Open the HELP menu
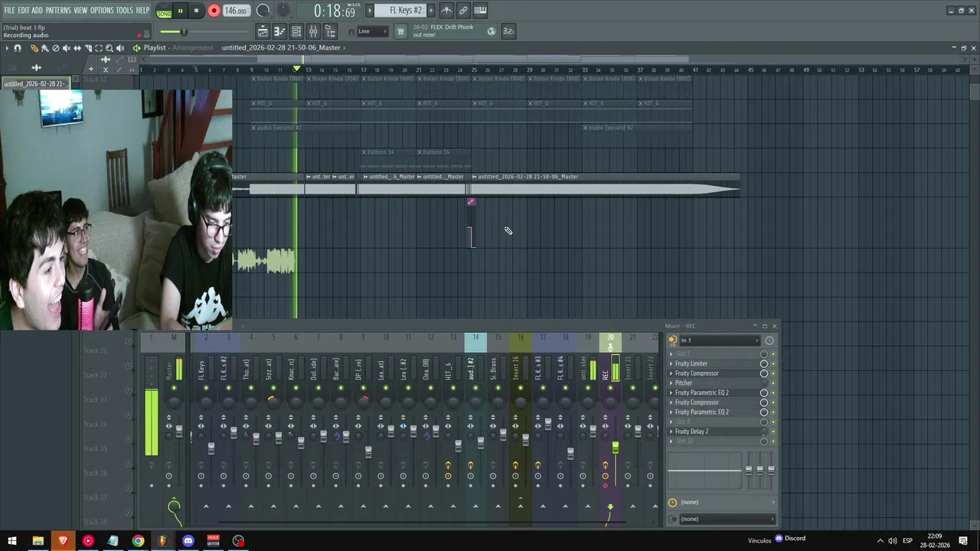 pyautogui.click(x=142, y=10)
